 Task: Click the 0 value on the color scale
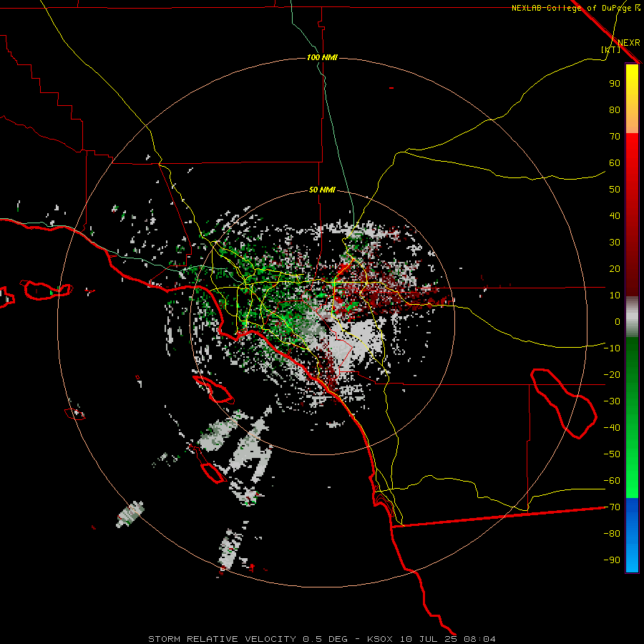click(618, 321)
